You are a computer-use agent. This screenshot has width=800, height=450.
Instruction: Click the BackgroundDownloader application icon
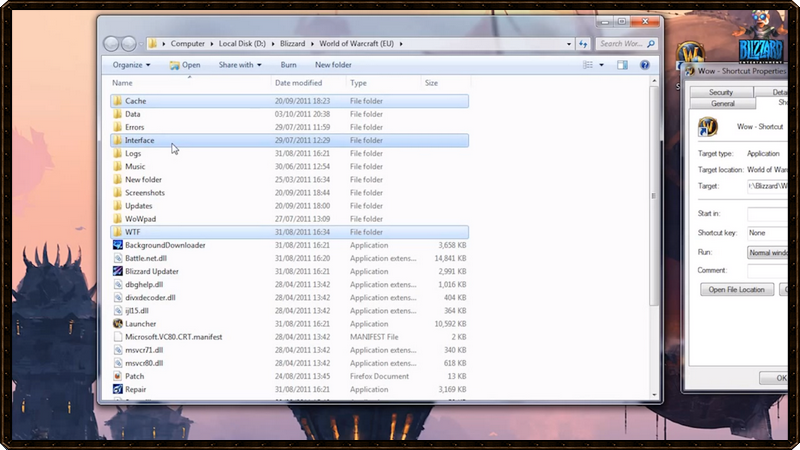(117, 245)
